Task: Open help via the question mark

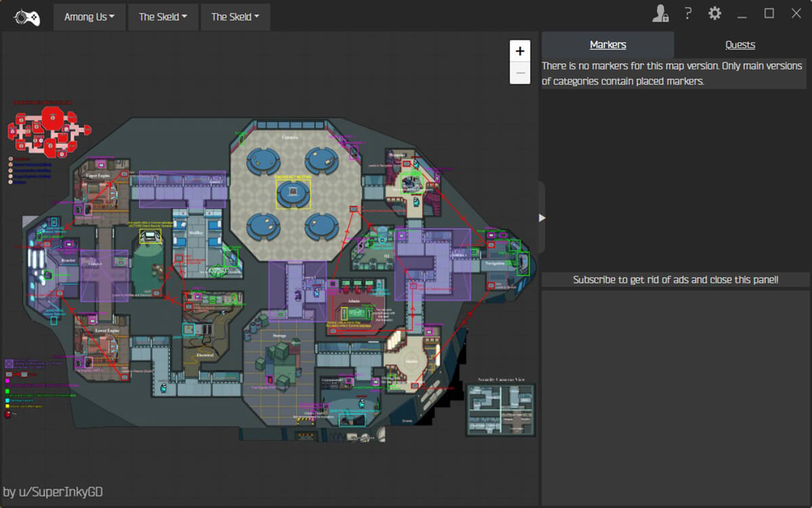Action: click(x=687, y=14)
